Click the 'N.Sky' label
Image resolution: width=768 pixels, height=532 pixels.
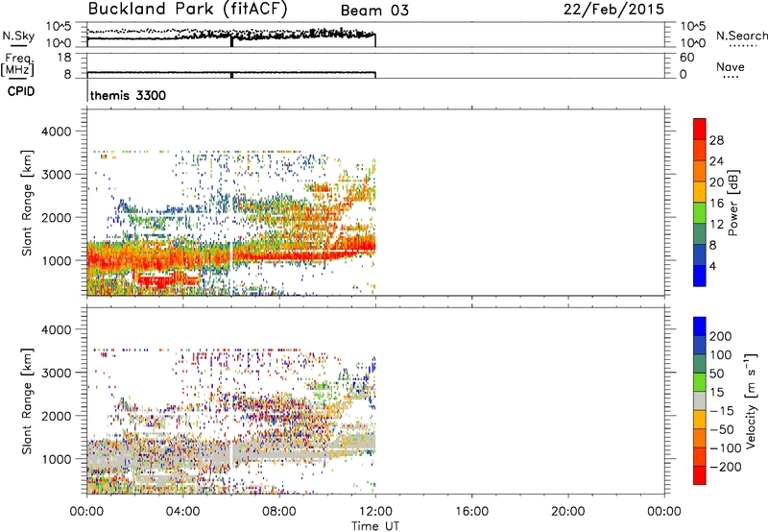(18, 36)
